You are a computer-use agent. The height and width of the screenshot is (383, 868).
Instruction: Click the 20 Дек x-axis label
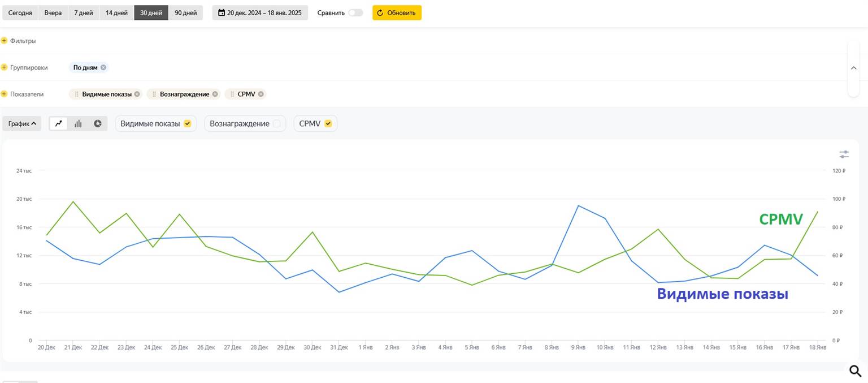46,347
